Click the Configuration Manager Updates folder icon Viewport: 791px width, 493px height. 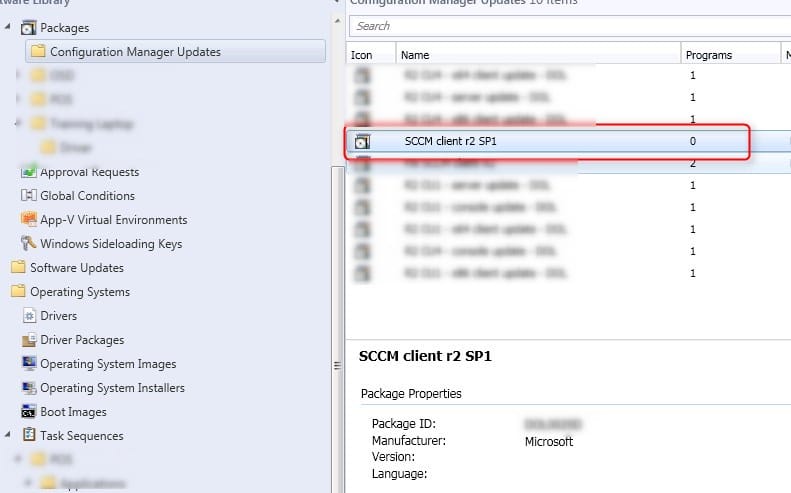click(x=38, y=51)
